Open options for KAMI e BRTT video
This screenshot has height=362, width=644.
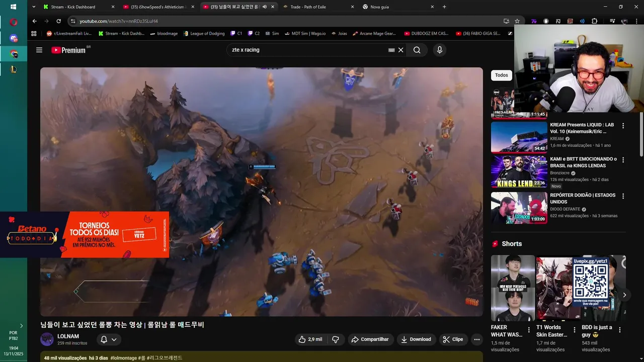pyautogui.click(x=623, y=160)
